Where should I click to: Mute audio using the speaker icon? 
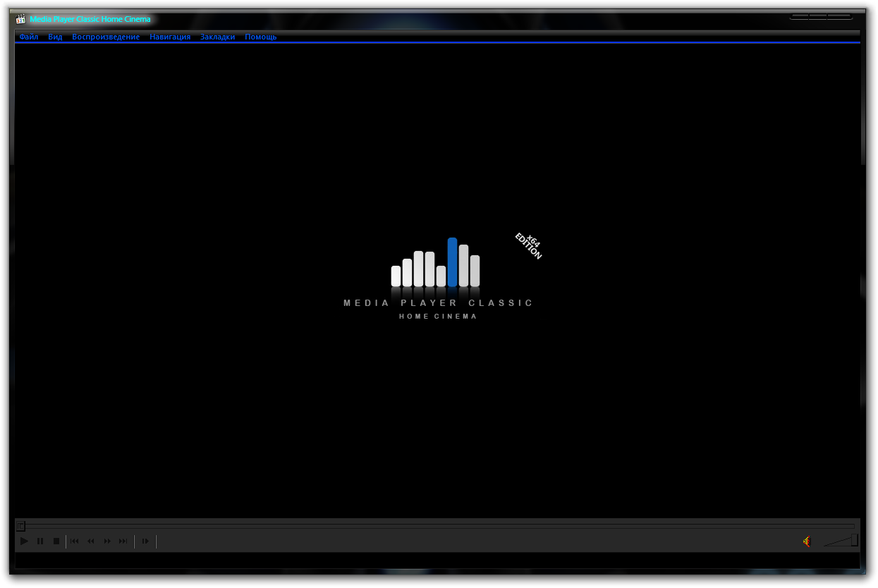click(807, 541)
